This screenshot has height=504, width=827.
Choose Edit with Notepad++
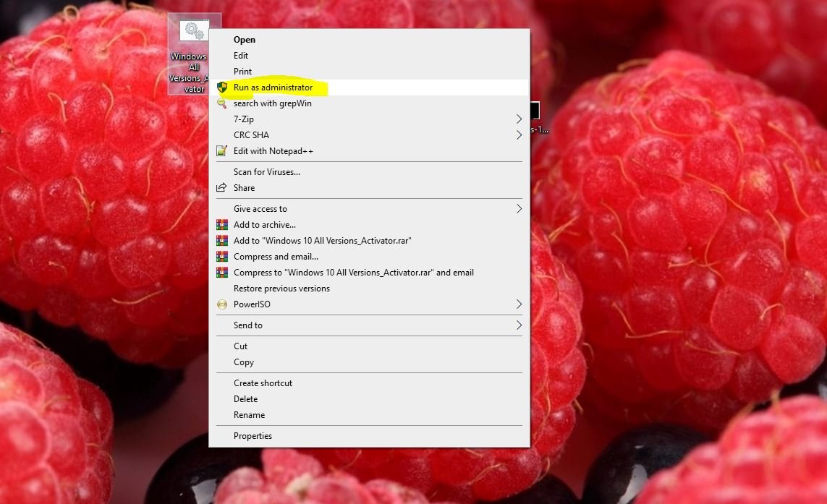369,151
